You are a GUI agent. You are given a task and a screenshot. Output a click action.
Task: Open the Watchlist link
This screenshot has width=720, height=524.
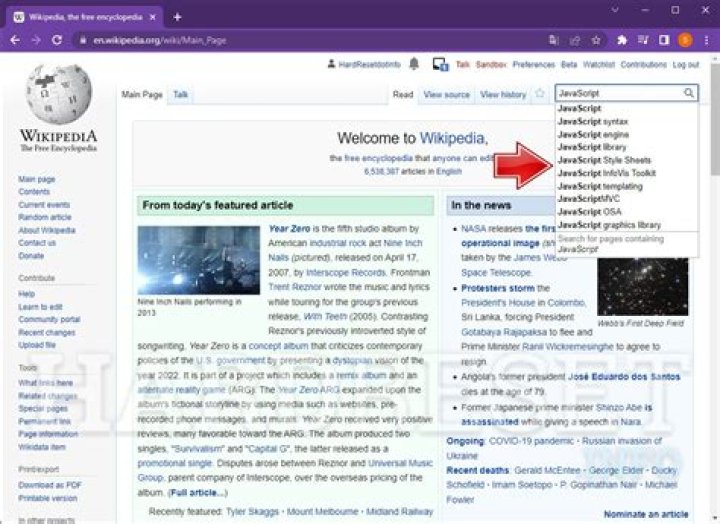[x=599, y=64]
